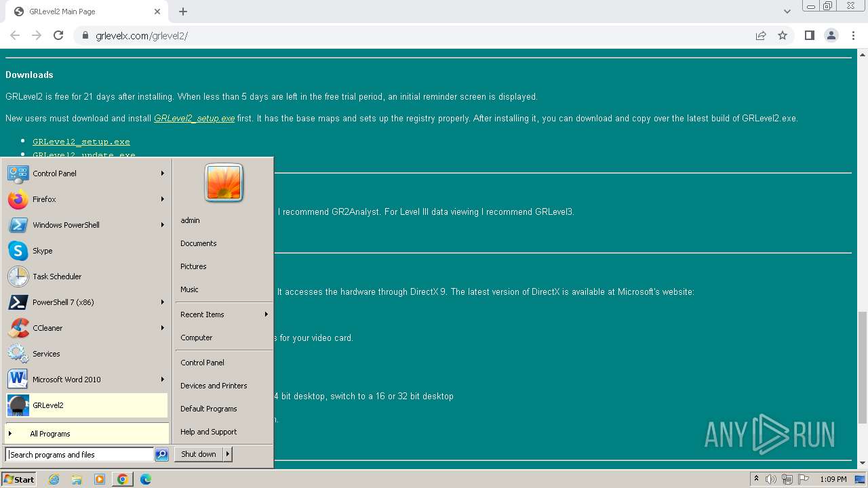Launch Microsoft Word 2010 icon
Screen dimensions: 868x488
point(18,380)
